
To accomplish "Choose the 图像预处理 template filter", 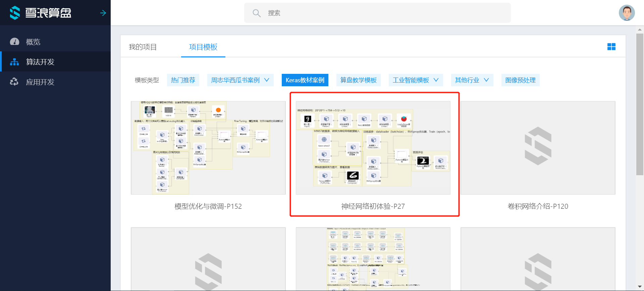I will (520, 80).
